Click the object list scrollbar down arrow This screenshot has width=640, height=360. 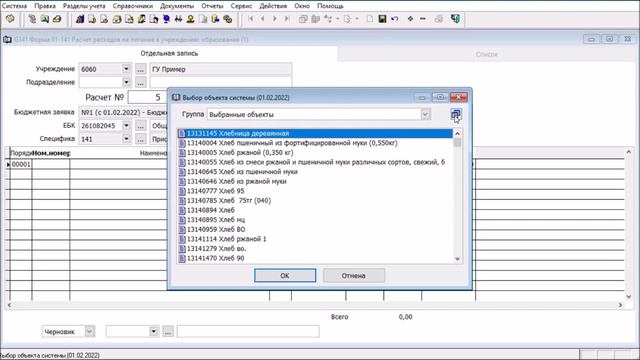(457, 258)
